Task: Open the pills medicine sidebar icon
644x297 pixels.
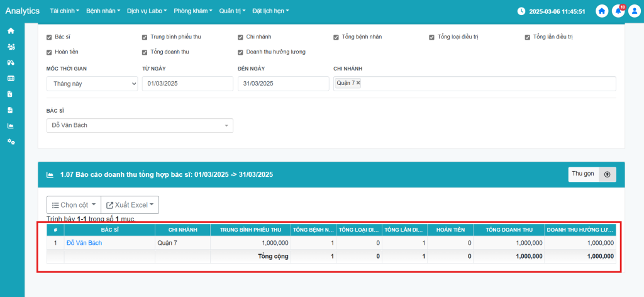Action: tap(11, 62)
